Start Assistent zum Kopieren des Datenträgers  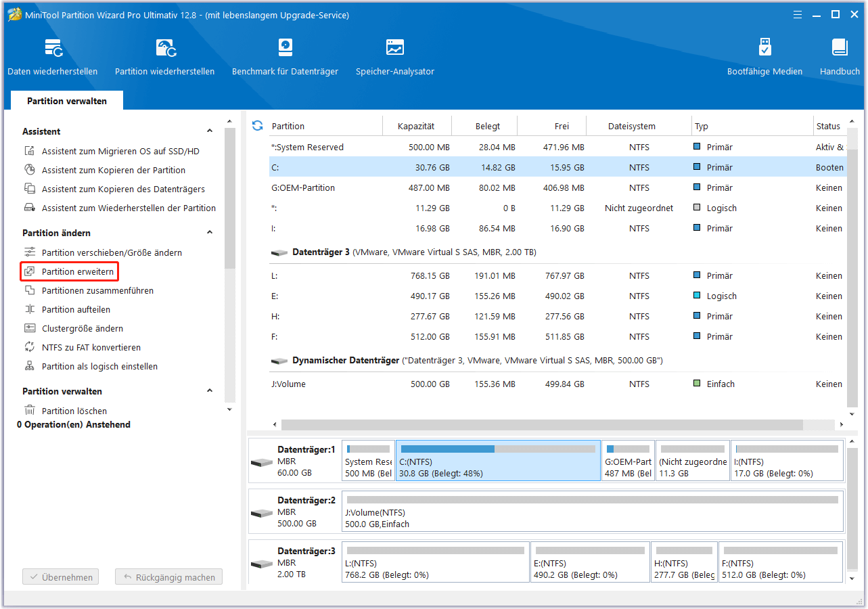click(123, 189)
